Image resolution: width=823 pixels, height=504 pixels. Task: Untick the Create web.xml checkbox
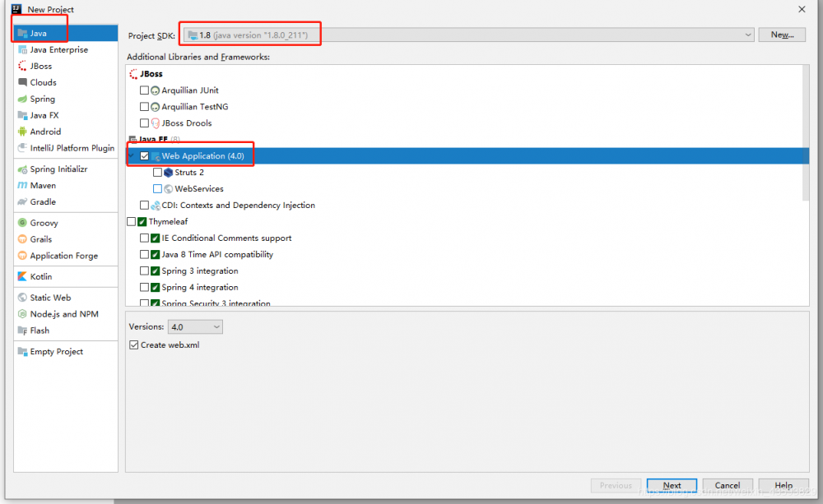pos(134,344)
